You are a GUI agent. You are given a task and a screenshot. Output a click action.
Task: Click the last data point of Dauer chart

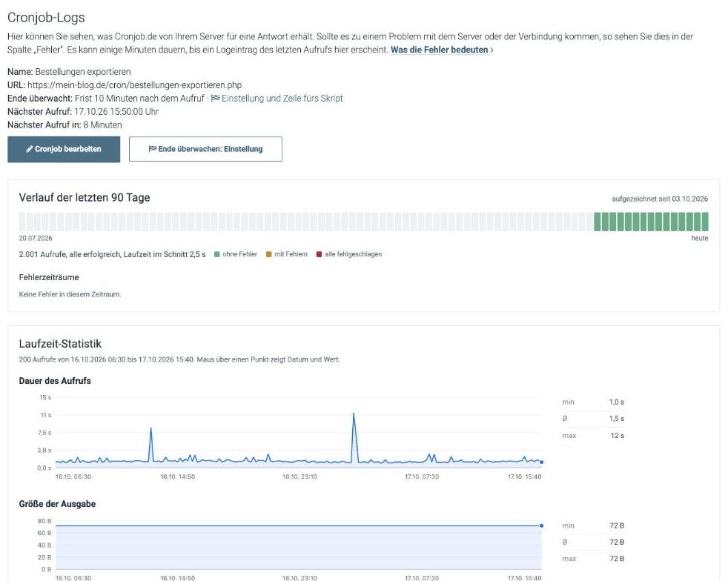pos(541,462)
